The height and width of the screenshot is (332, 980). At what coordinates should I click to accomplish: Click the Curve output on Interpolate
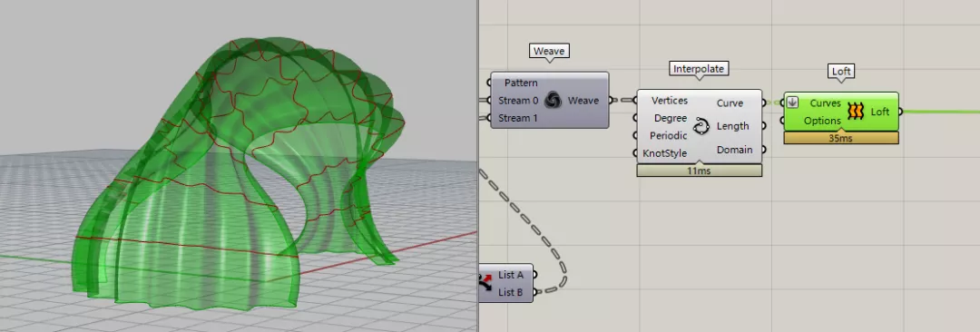[730, 103]
